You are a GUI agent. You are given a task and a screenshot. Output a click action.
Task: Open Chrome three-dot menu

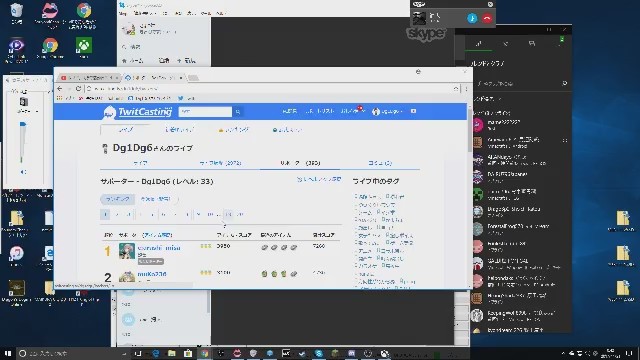tap(466, 89)
